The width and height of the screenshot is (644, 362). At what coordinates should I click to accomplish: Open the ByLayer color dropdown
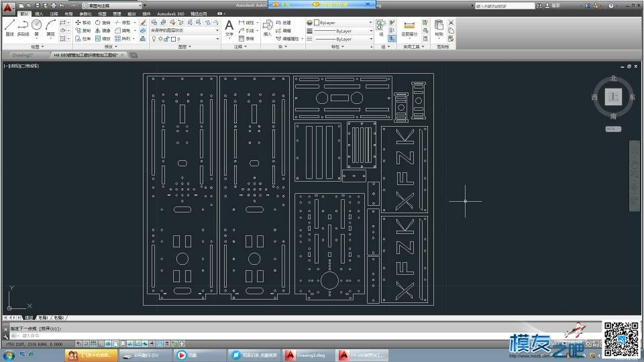pyautogui.click(x=343, y=23)
